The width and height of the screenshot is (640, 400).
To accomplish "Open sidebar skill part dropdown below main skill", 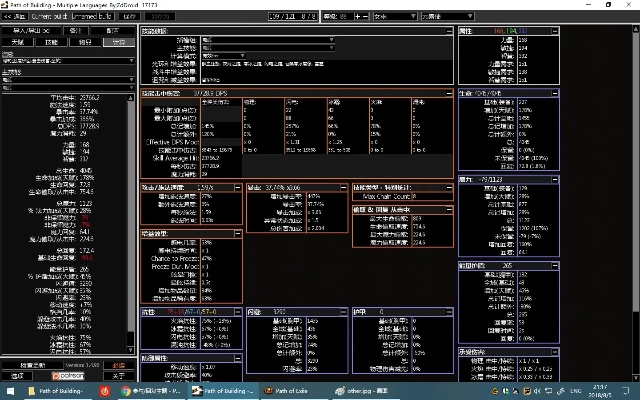I will 68,88.
